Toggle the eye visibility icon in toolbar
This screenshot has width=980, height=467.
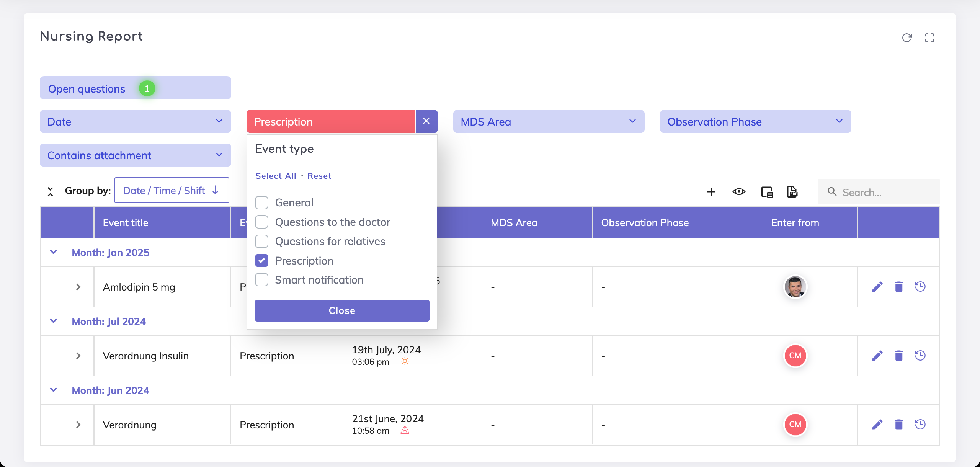(x=739, y=192)
